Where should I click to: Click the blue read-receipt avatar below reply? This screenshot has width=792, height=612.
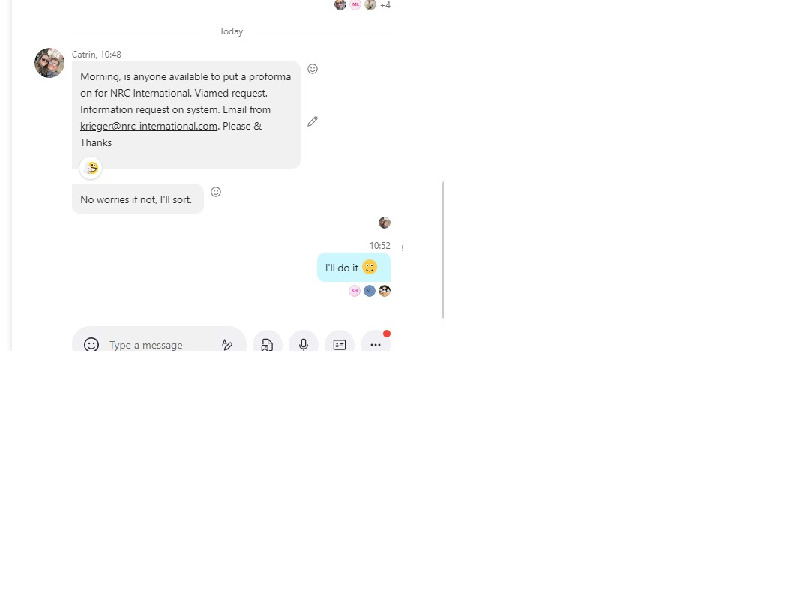tap(370, 291)
